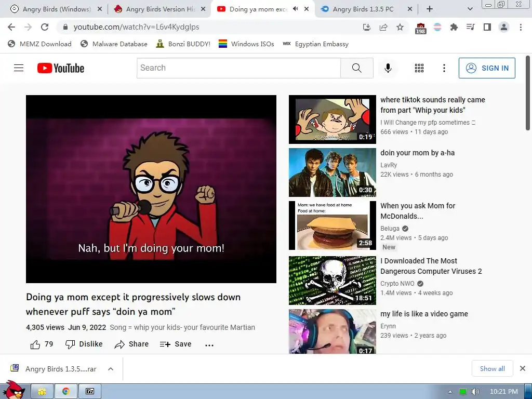The image size is (532, 399).
Task: Open the striped flag extension icon
Action: pyautogui.click(x=437, y=27)
